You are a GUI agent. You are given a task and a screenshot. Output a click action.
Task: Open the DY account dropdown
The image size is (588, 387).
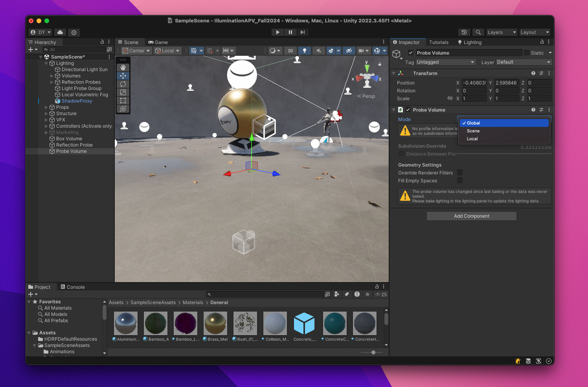(x=40, y=32)
